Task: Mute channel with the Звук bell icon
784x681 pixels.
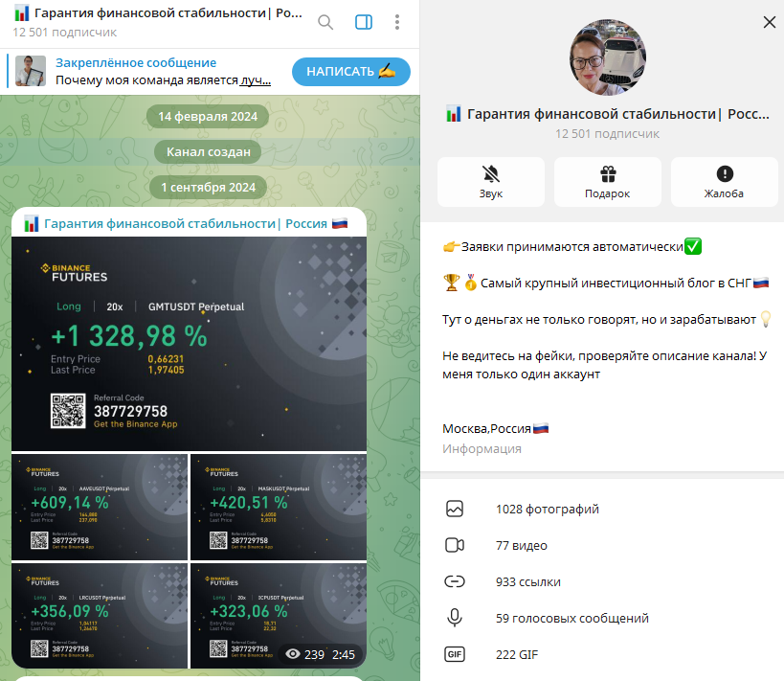Action: pos(490,182)
